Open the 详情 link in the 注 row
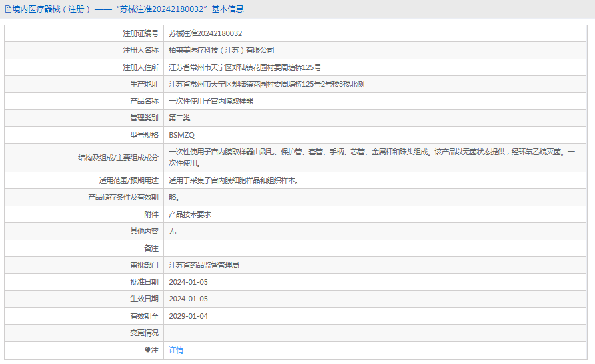This screenshot has height=364, width=595. click(x=176, y=350)
